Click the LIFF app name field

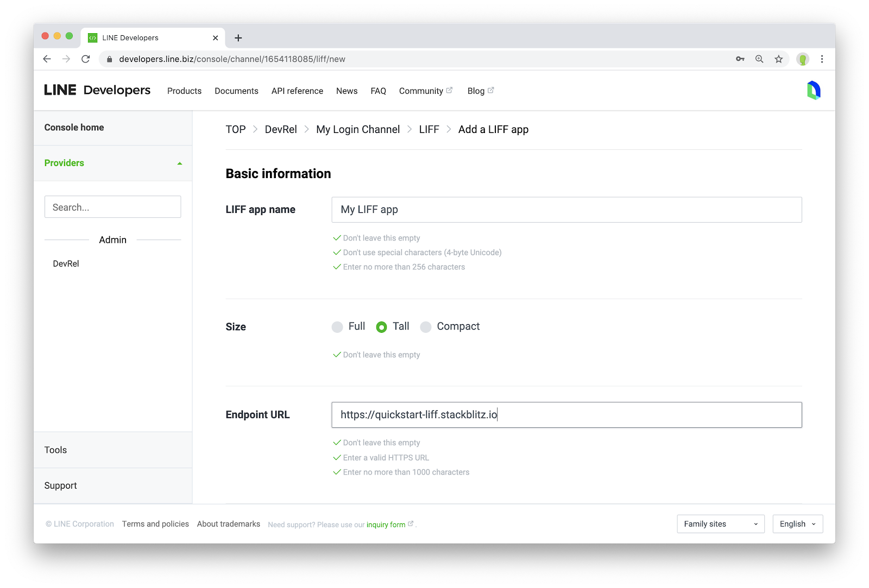(x=566, y=210)
